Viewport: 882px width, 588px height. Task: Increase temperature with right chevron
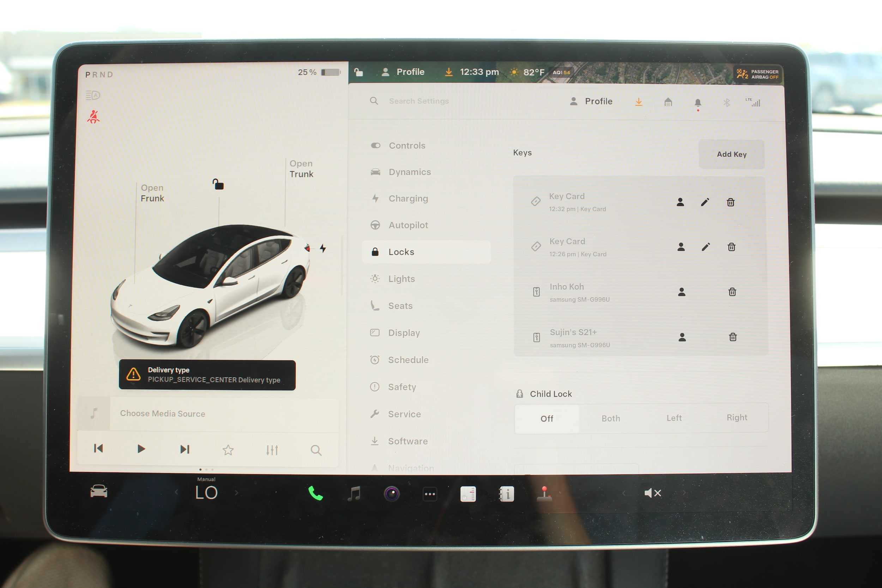(236, 493)
